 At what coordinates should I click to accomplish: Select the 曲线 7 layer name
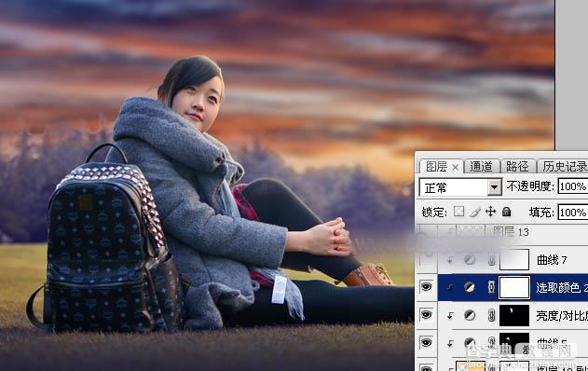click(552, 259)
